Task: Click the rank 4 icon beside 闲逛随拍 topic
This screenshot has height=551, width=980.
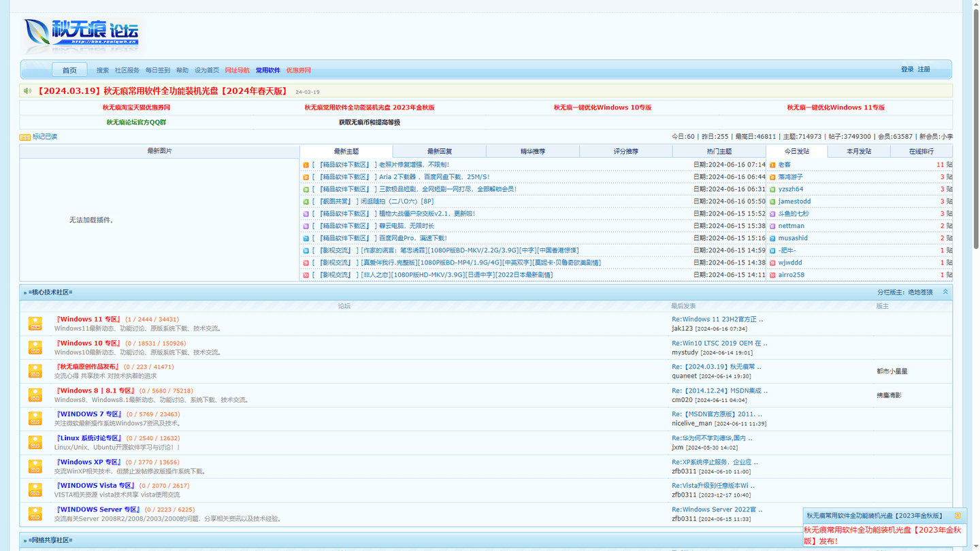Action: point(306,202)
